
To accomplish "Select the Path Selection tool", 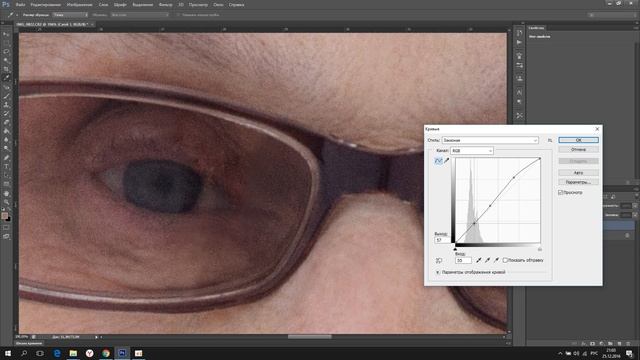I will pos(6,175).
